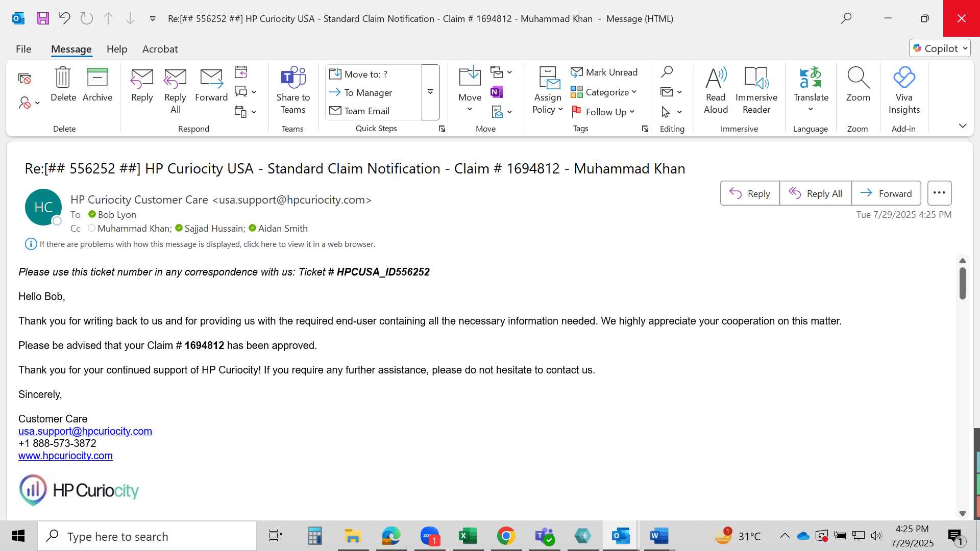This screenshot has height=551, width=980.
Task: Click the Undo arrow icon
Action: [x=64, y=19]
